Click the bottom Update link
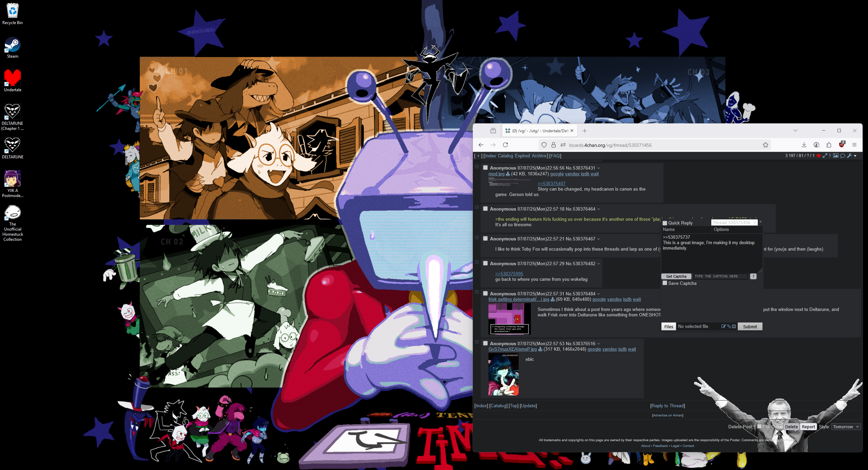The image size is (868, 470). tap(528, 406)
